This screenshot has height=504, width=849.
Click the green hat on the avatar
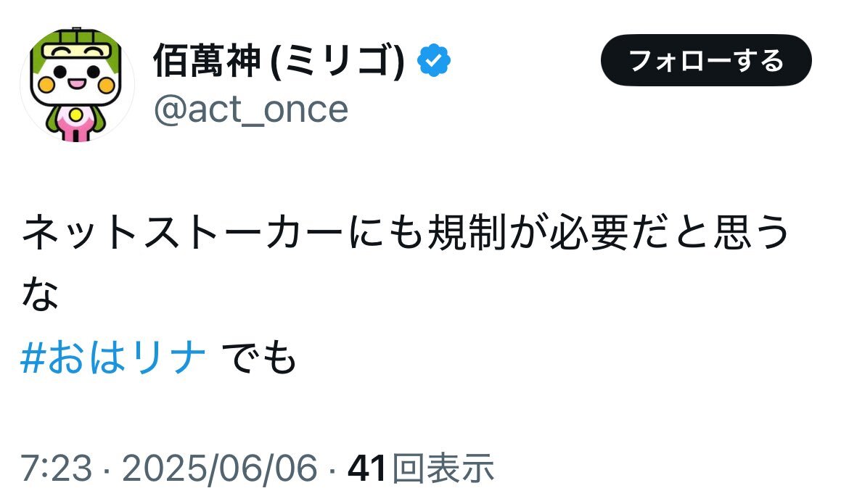click(77, 45)
